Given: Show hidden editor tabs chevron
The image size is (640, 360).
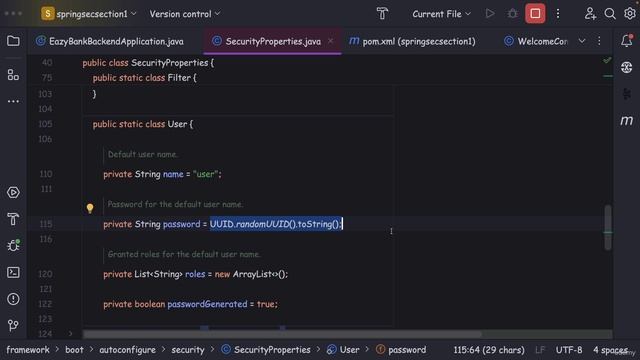Looking at the screenshot, I should (x=582, y=41).
